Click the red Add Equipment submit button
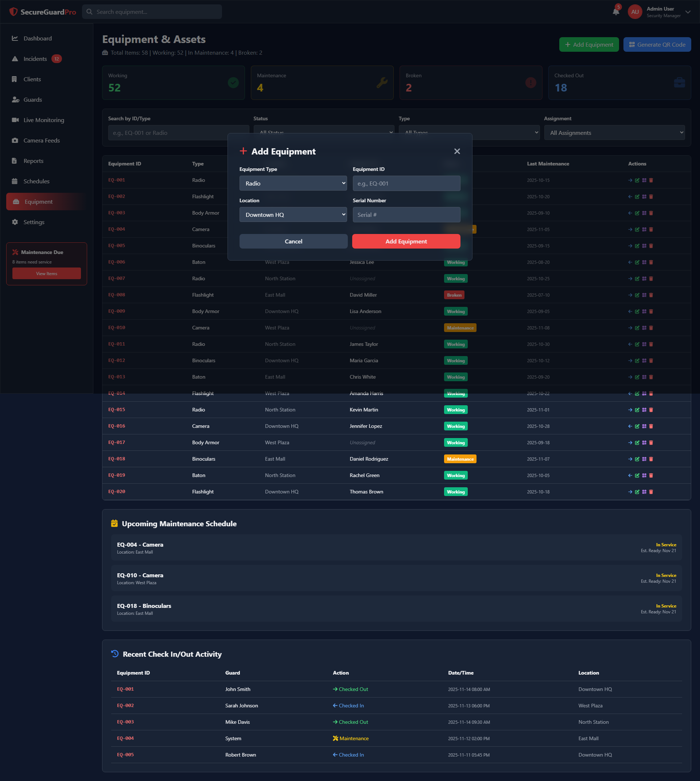Image resolution: width=700 pixels, height=781 pixels. [x=406, y=242]
